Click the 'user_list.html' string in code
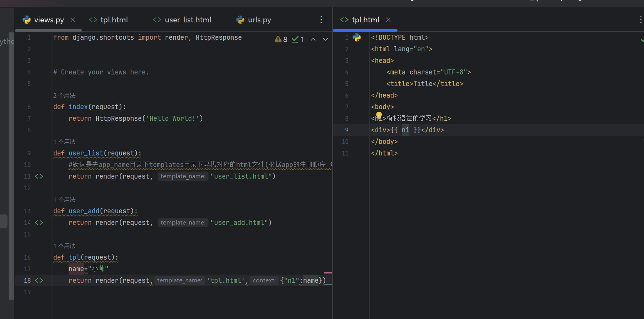The image size is (644, 319). click(241, 176)
